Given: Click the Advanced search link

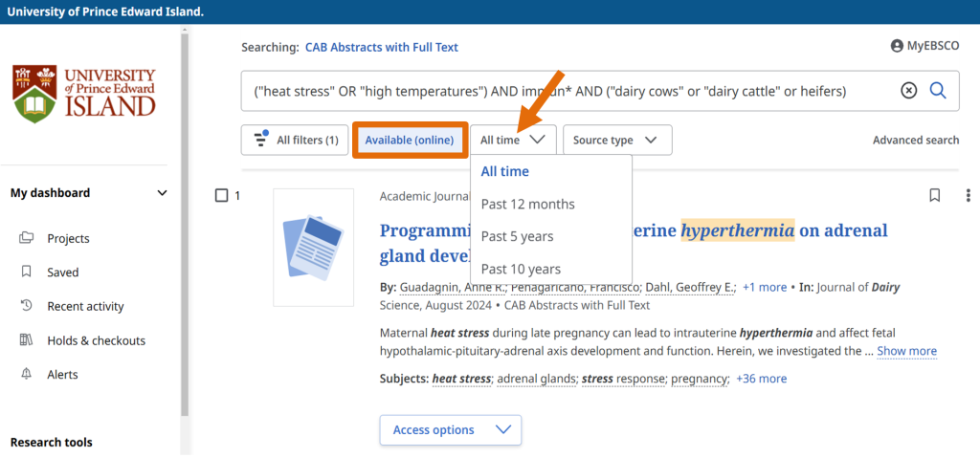Looking at the screenshot, I should [x=915, y=141].
